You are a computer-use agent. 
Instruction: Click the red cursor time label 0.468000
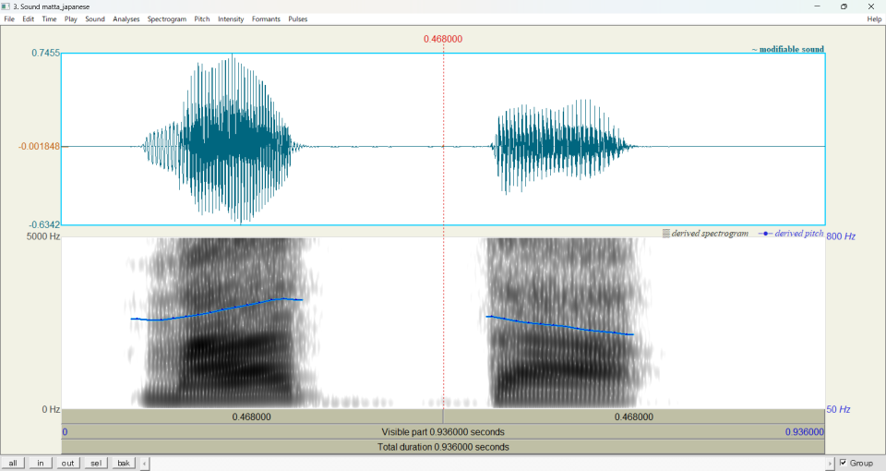coord(443,39)
